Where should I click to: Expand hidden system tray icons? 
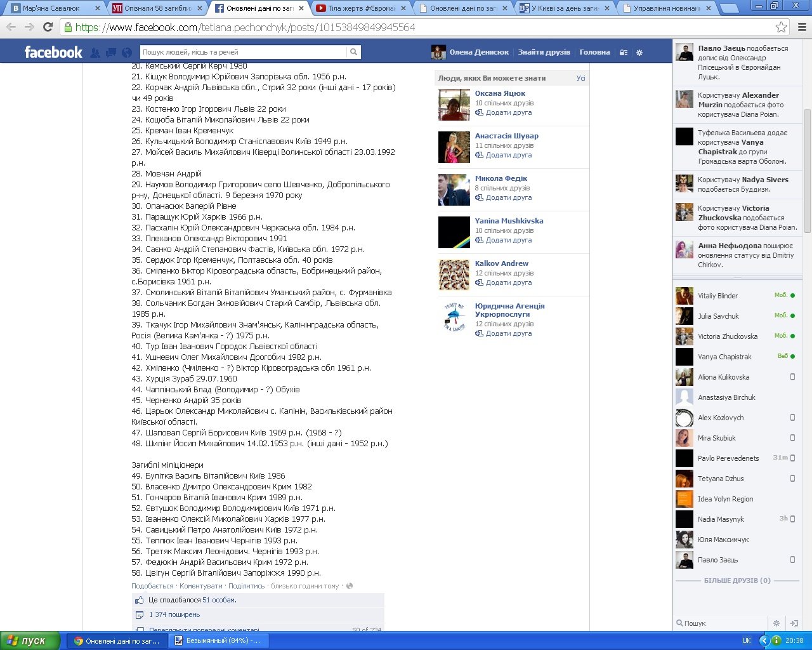(764, 640)
